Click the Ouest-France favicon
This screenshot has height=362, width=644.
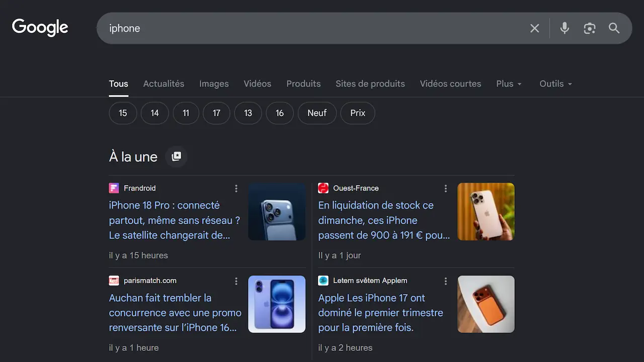[324, 188]
